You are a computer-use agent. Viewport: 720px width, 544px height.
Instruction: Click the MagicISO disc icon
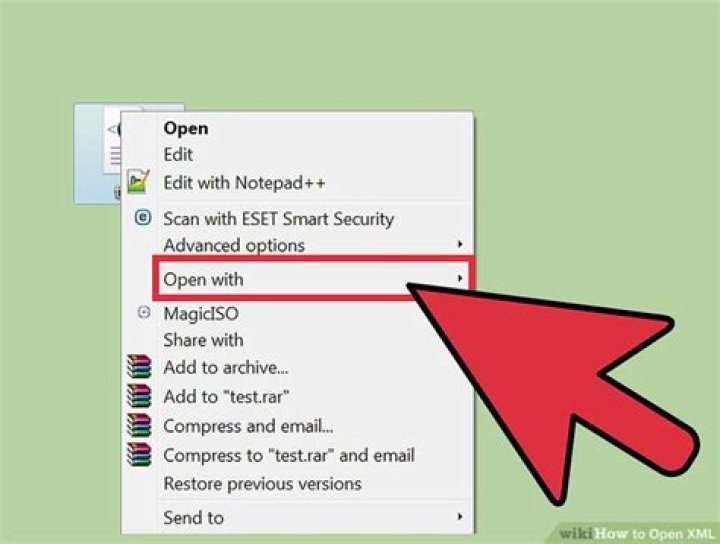[x=144, y=313]
